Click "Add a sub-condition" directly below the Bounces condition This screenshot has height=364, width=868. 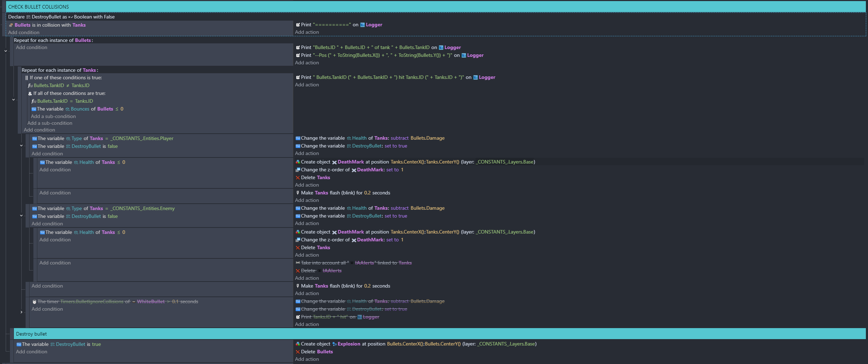point(53,117)
